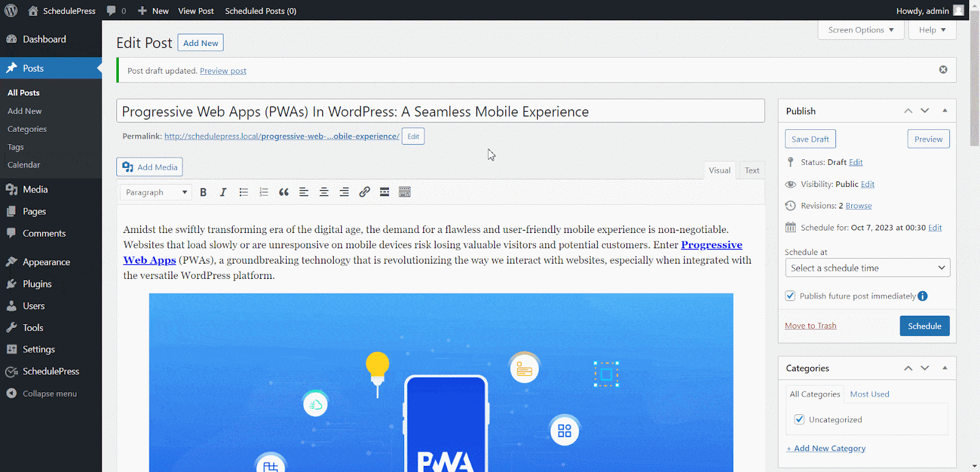980x472 pixels.
Task: Open Media in the sidebar
Action: [x=51, y=189]
